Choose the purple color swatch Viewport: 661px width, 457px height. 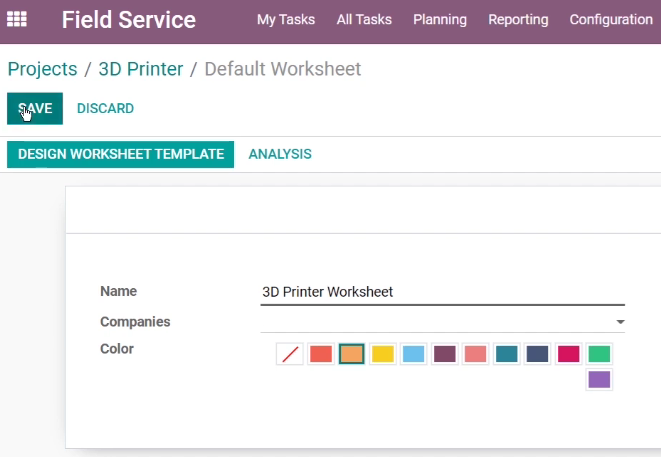pos(599,379)
